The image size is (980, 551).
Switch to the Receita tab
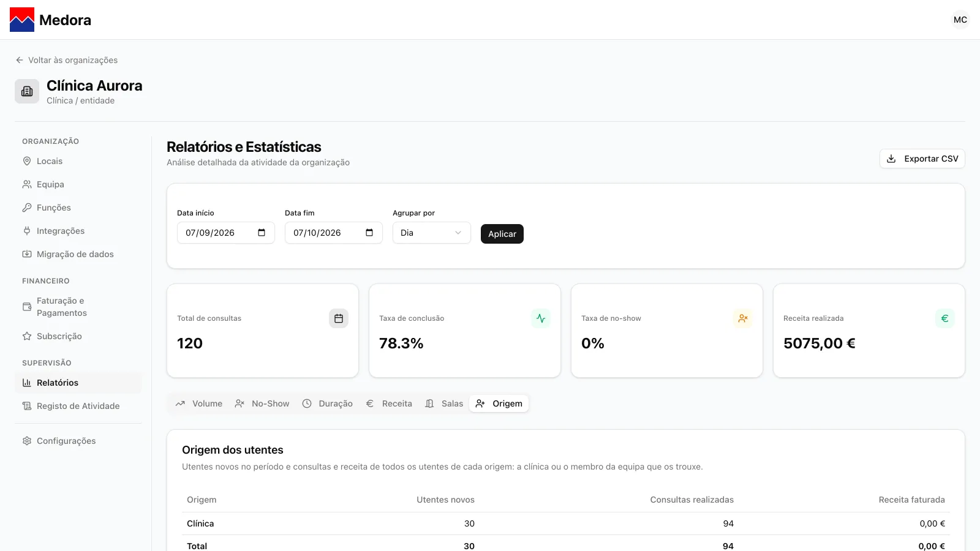tap(389, 403)
